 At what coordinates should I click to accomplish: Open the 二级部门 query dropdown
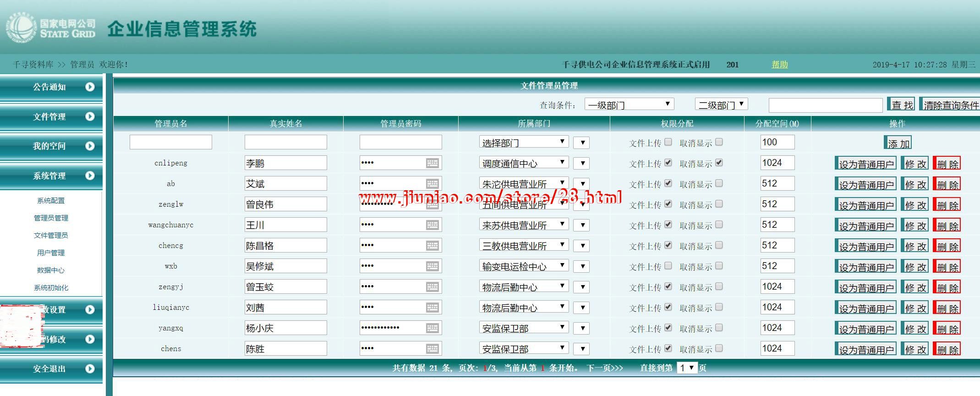[722, 104]
